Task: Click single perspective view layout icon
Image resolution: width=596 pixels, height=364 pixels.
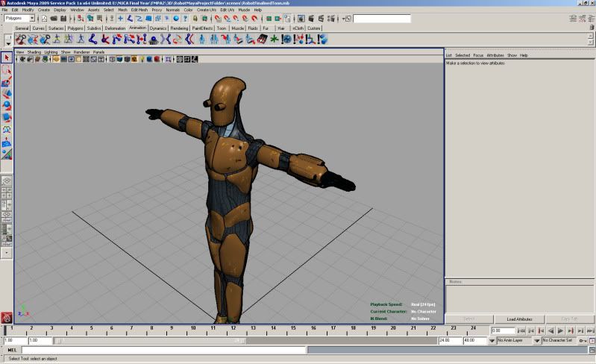Action: pos(7,181)
